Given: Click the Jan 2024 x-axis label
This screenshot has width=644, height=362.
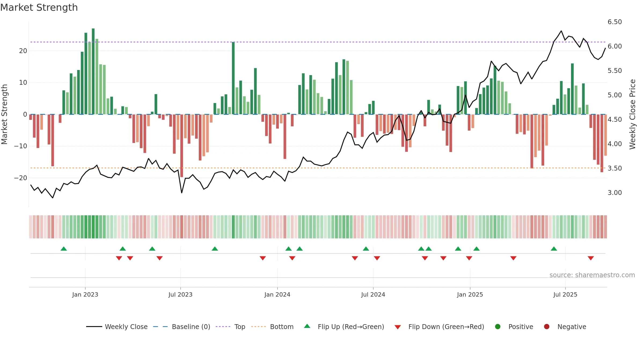Looking at the screenshot, I should pyautogui.click(x=277, y=294).
